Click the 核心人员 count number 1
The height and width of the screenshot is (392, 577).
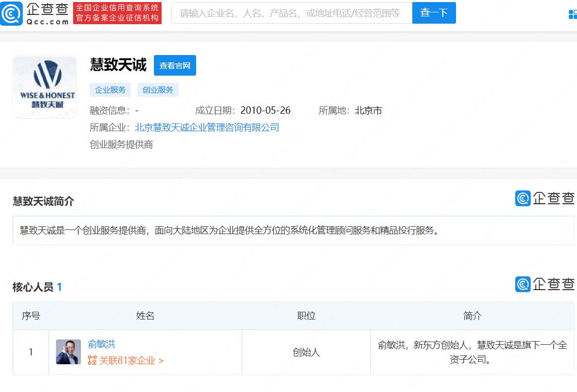(x=59, y=287)
